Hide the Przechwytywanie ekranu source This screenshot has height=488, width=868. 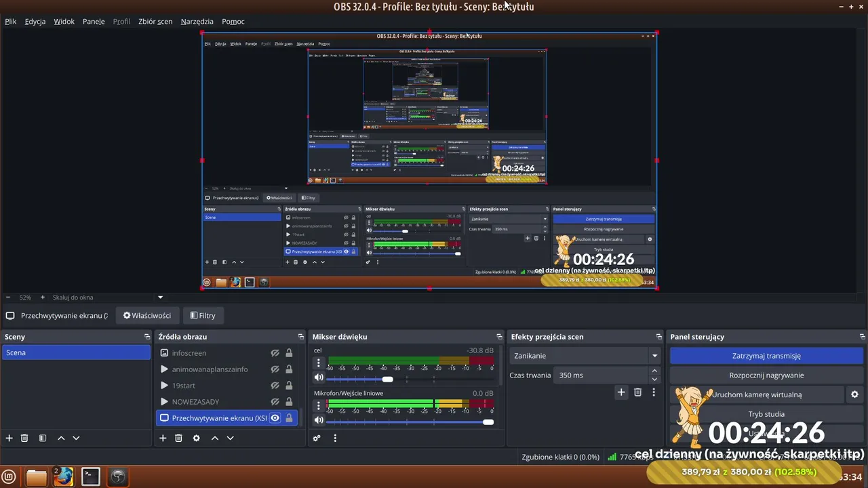(x=275, y=418)
